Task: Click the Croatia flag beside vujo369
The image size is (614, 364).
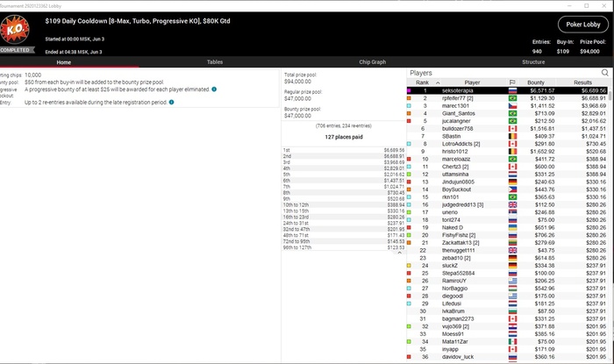Action: (512, 326)
